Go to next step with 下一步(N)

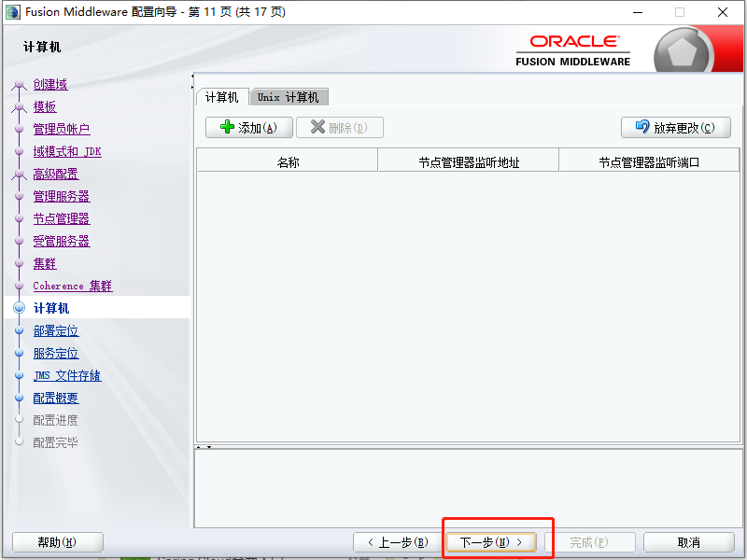491,542
